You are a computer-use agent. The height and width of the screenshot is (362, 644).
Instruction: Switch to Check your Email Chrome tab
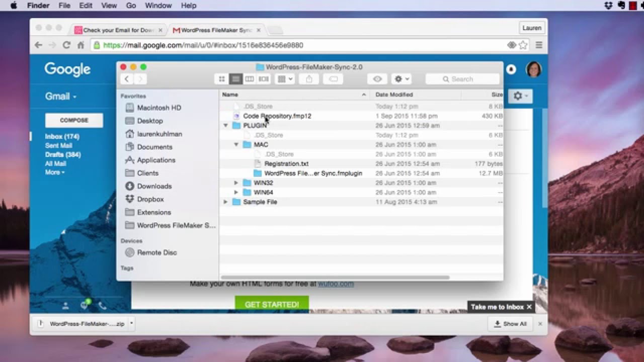(x=119, y=30)
